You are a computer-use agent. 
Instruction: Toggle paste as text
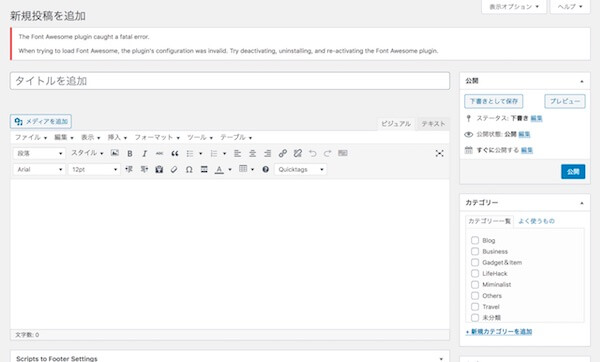[x=159, y=169]
